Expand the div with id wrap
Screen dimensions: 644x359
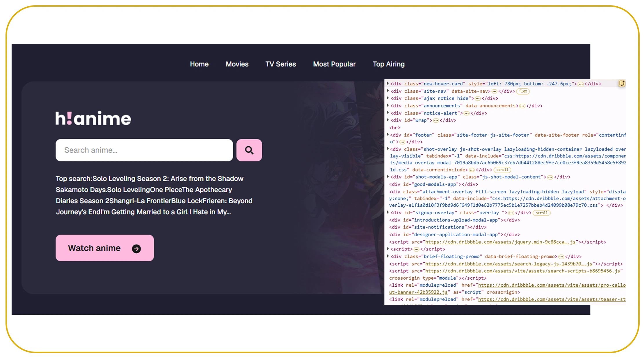388,120
